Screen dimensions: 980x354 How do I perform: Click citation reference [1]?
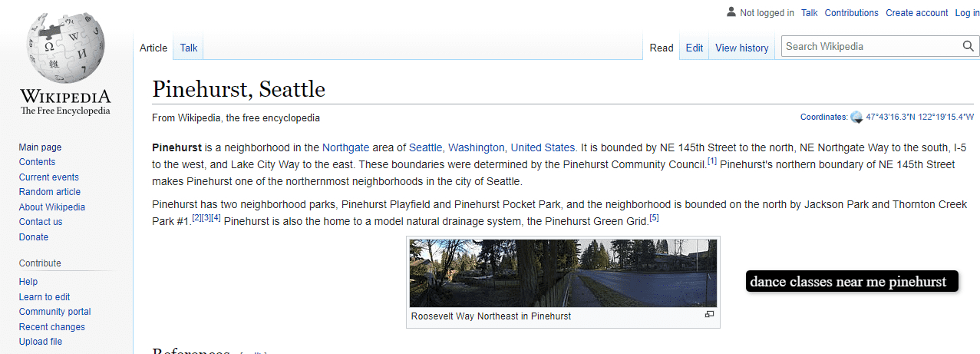[x=712, y=161]
